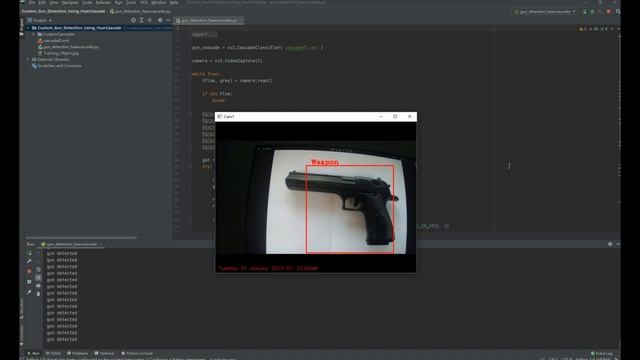Image resolution: width=640 pixels, height=360 pixels.
Task: Click the Project panel horizontal scrollbar
Action: coord(81,238)
